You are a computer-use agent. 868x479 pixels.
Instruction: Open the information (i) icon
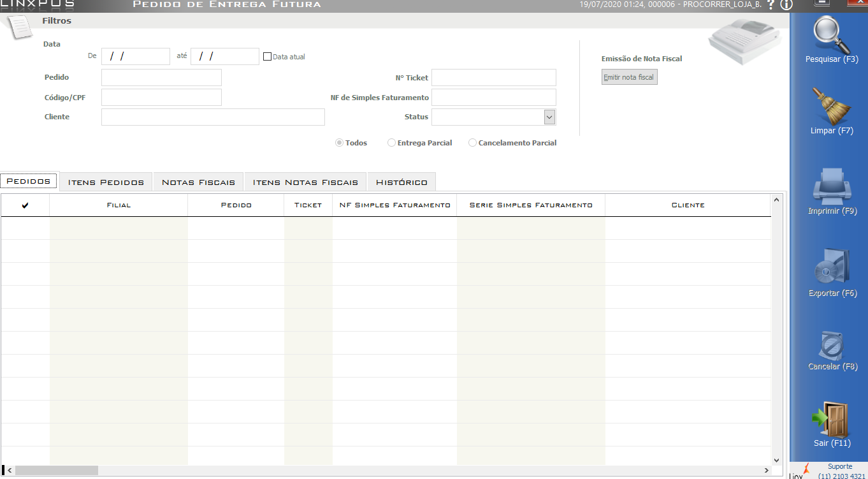pyautogui.click(x=786, y=5)
